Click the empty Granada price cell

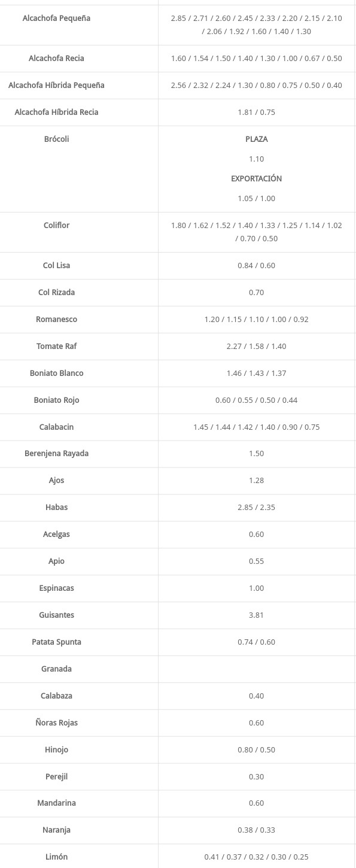pyautogui.click(x=256, y=669)
